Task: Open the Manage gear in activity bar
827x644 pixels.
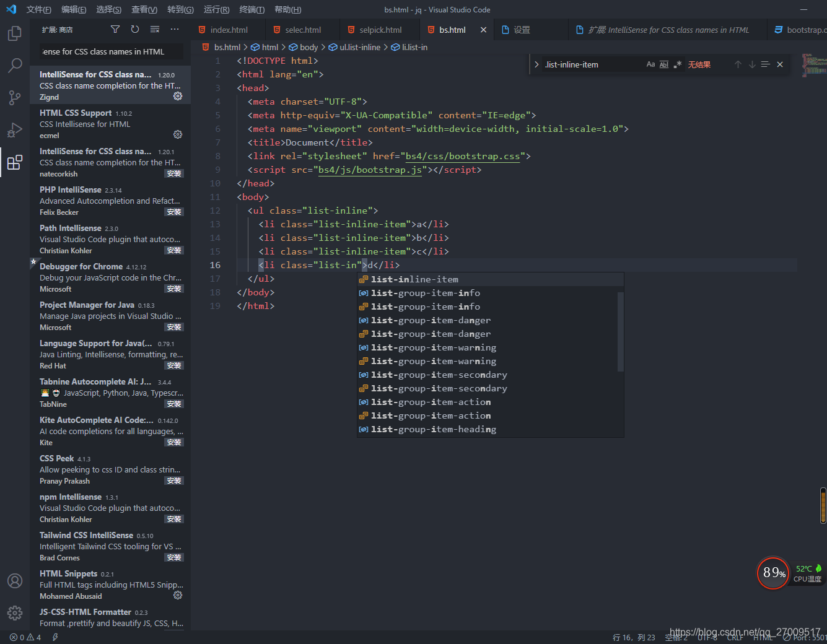Action: (x=14, y=613)
